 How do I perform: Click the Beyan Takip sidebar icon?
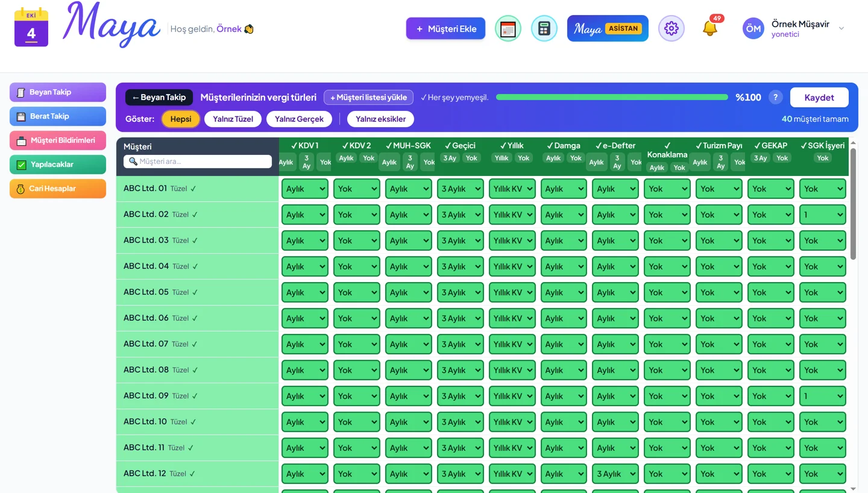[21, 92]
